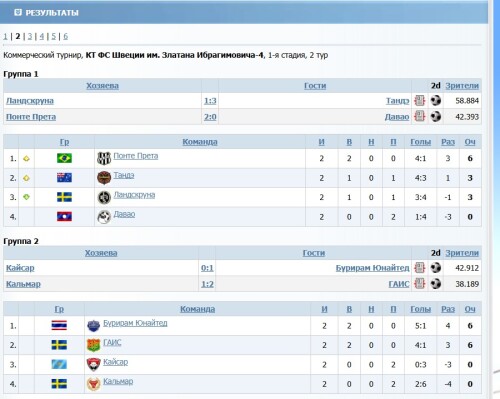The height and width of the screenshot is (399, 500).
Task: Open the Бурирам Юнайтед team link in standings
Action: (x=135, y=323)
